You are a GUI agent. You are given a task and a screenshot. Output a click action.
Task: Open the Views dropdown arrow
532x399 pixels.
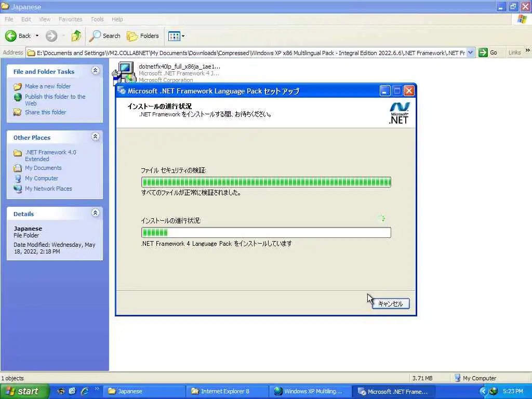pyautogui.click(x=183, y=36)
